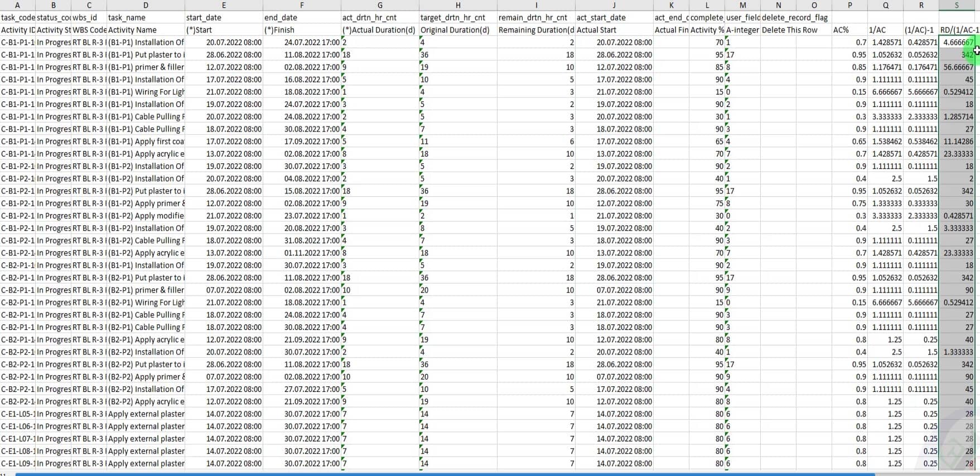This screenshot has height=476, width=980.
Task: Click the '15.08.2022 17:00' end date
Action: click(302, 191)
